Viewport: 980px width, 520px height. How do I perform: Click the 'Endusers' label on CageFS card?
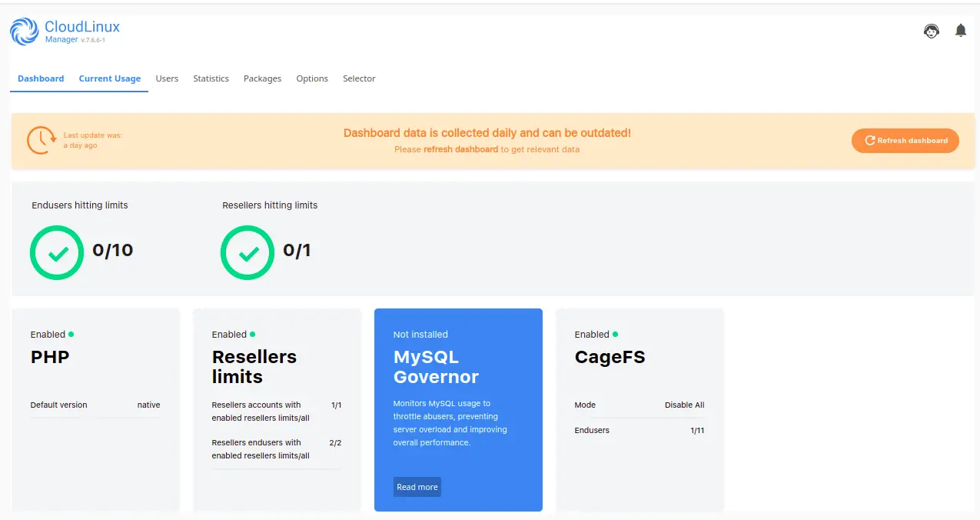point(592,430)
